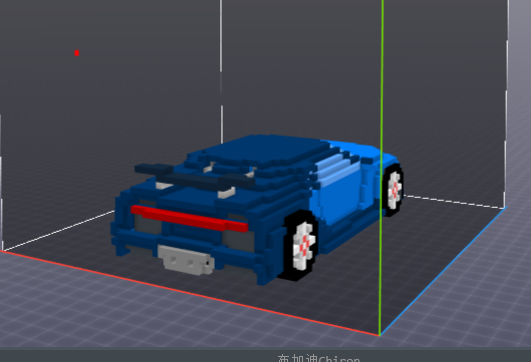Click the dark spoiler wing on the car
This screenshot has height=362, width=531.
195,176
